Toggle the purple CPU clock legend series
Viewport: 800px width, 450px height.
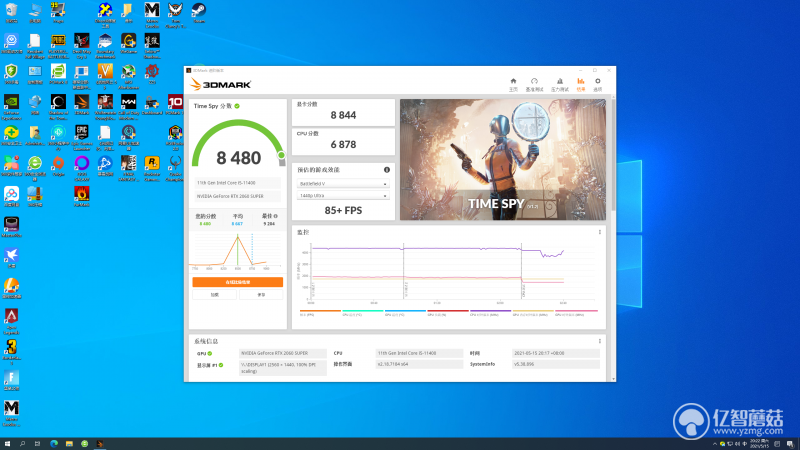490,313
